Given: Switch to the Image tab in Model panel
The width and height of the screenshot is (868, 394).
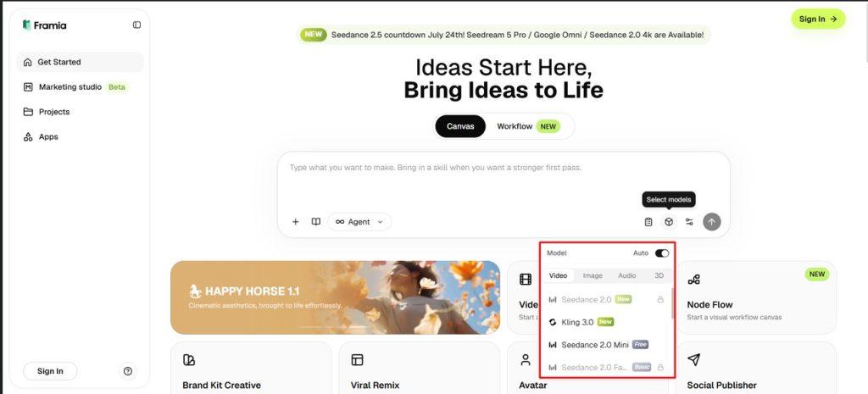Looking at the screenshot, I should click(x=593, y=275).
